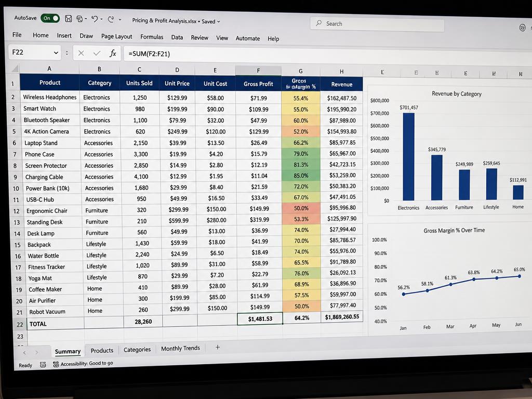Viewport: 532px width, 399px height.
Task: Click in the Search box
Action: click(x=377, y=24)
